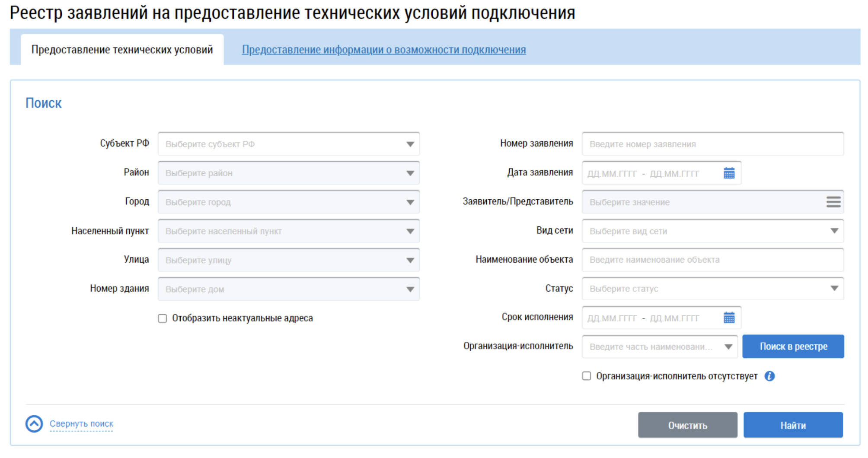Click the Свернуть поиск link
Image resolution: width=868 pixels, height=458 pixels.
coord(81,424)
